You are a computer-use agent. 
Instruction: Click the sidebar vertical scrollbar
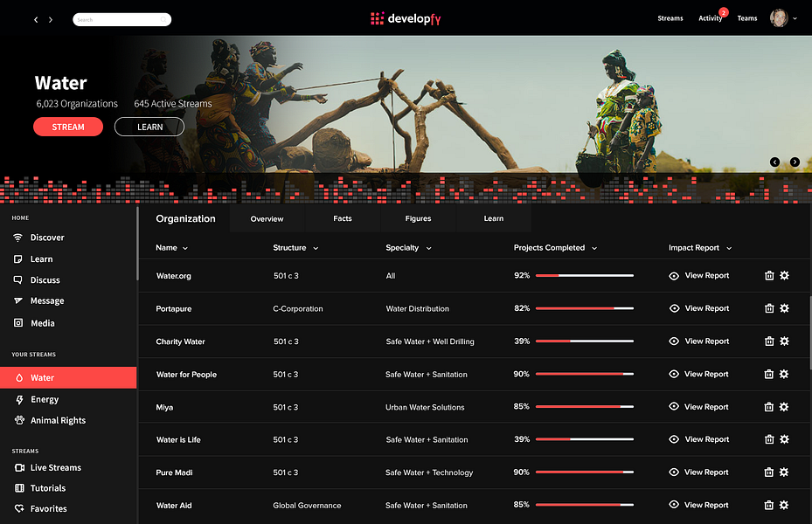137,244
